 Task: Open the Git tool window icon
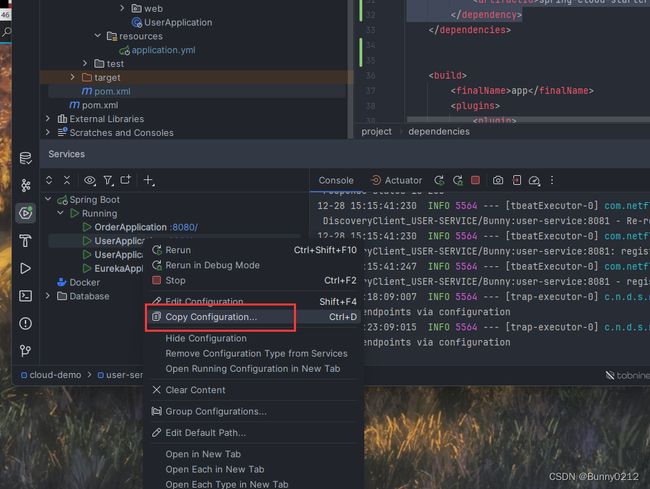[25, 351]
